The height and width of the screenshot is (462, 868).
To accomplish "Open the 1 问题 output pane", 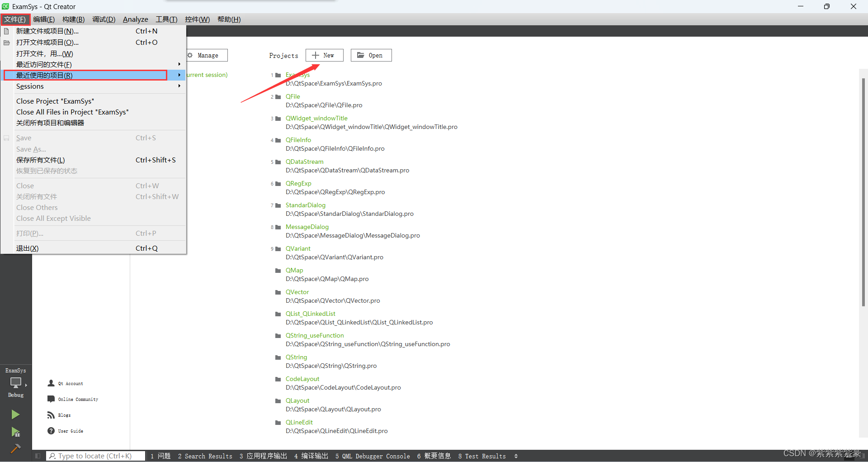I will pos(160,456).
